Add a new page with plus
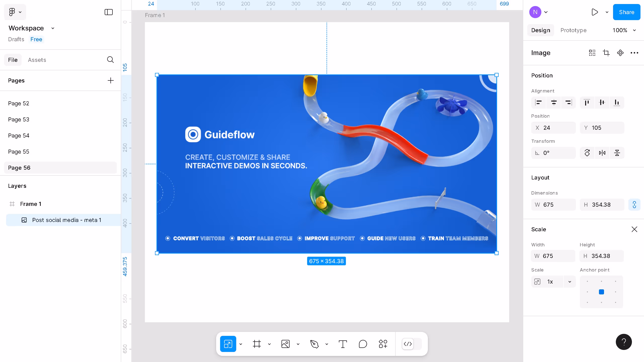The width and height of the screenshot is (644, 362). 110,80
